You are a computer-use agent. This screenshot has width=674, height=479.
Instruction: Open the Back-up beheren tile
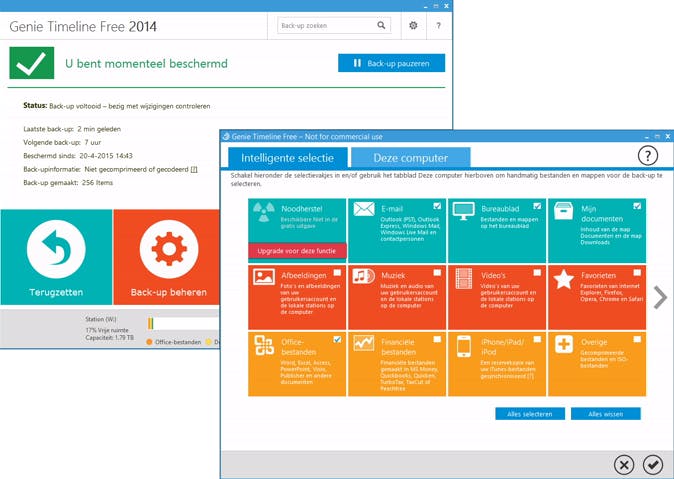167,257
